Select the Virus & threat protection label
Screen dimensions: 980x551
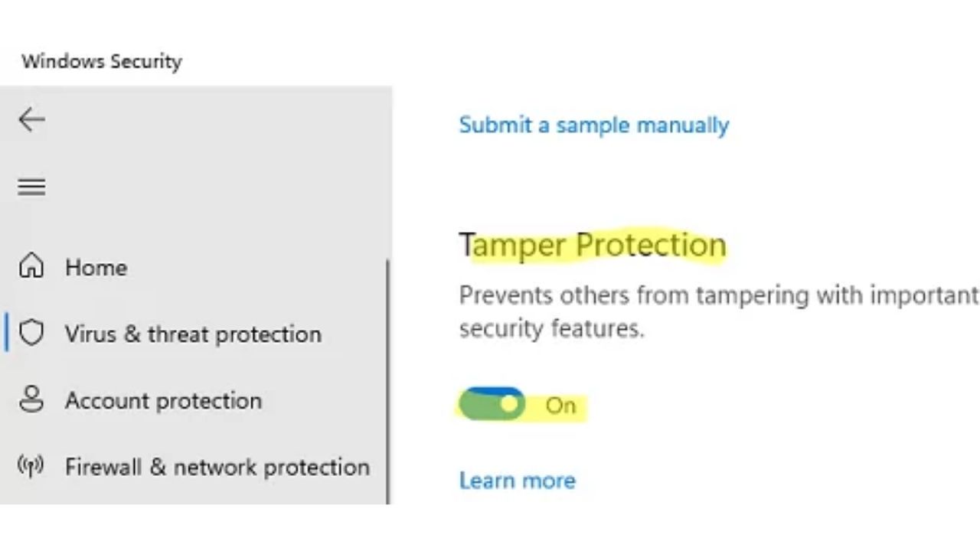coord(193,334)
